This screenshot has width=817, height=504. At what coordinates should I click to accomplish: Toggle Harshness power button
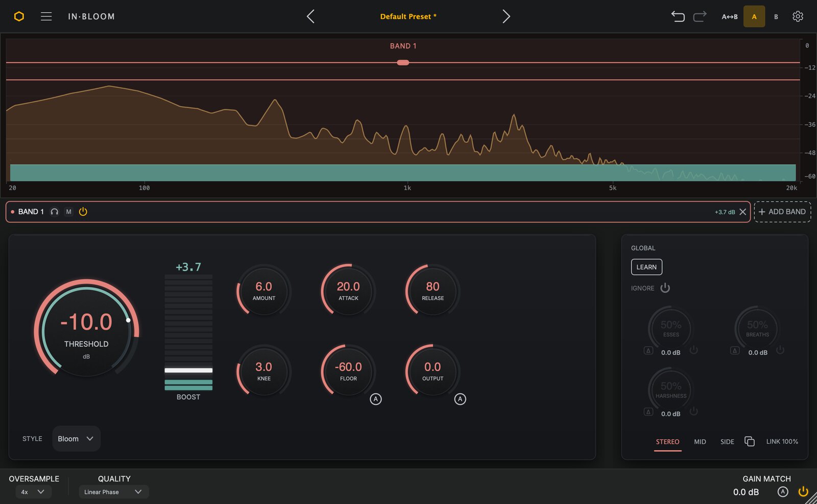[x=693, y=412]
